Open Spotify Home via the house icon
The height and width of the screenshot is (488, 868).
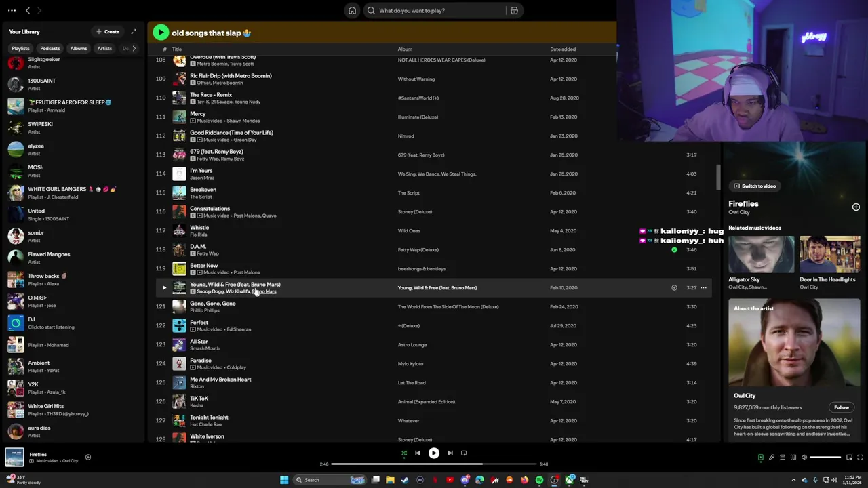(352, 10)
